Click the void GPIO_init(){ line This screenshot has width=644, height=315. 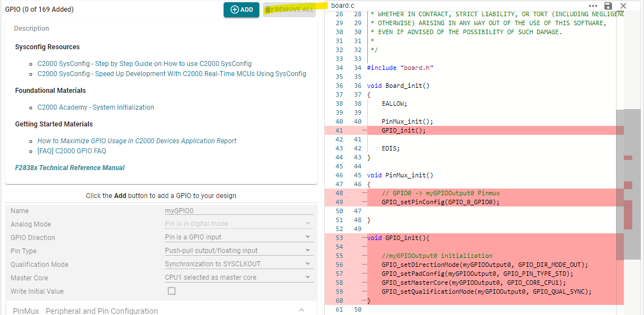[398, 238]
